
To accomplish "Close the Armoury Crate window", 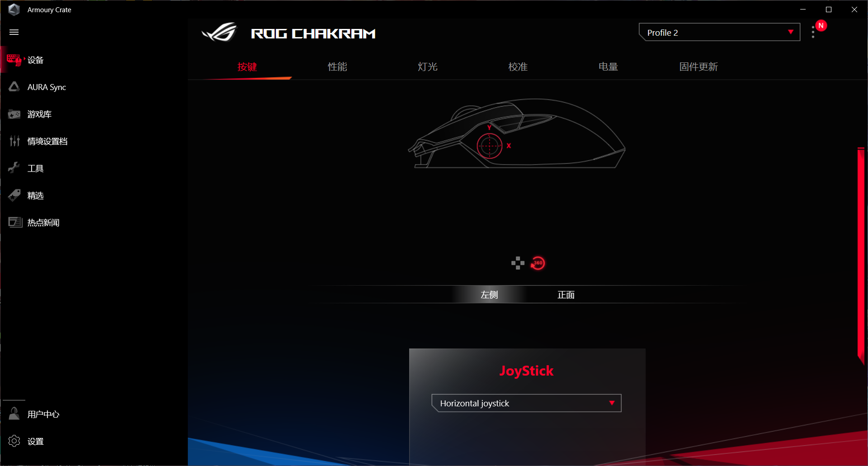I will pos(854,10).
